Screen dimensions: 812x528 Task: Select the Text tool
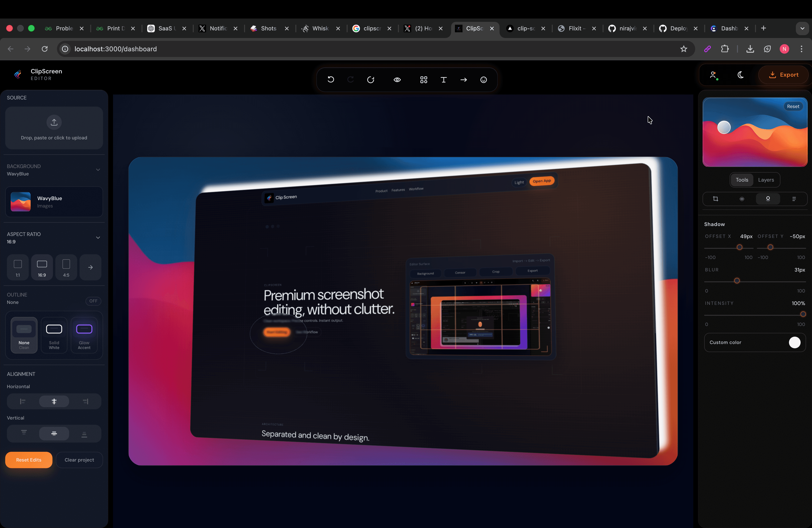pyautogui.click(x=444, y=80)
